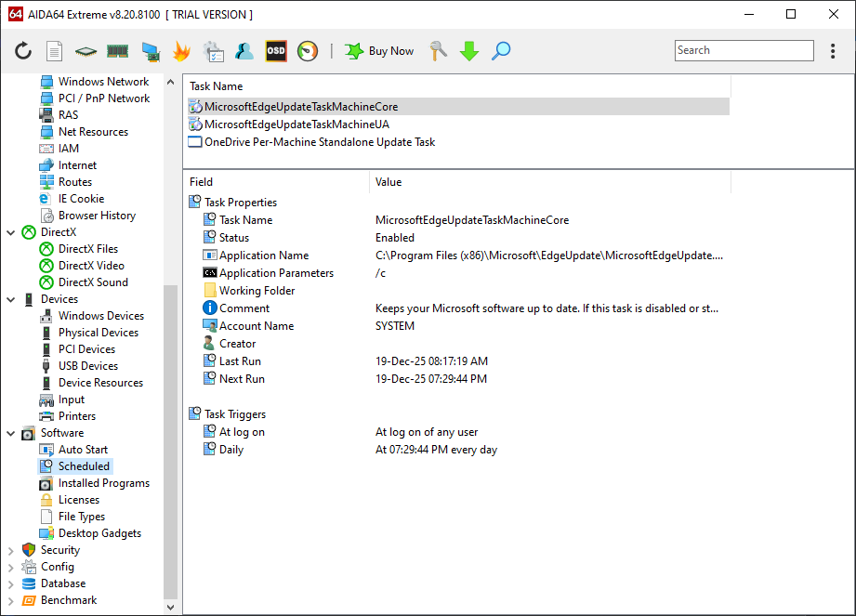856x616 pixels.
Task: Select Installed Programs in the tree
Action: click(103, 483)
